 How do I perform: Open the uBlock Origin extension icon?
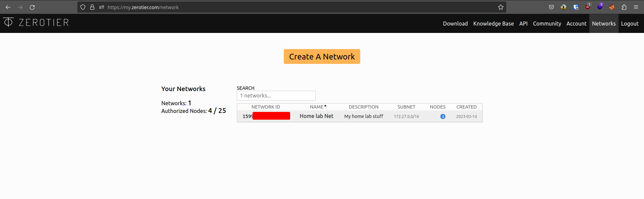588,7
